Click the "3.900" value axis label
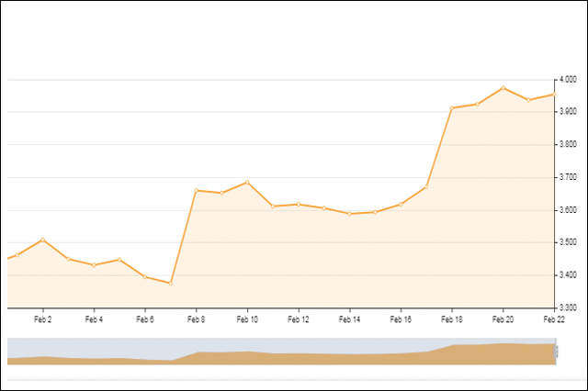Viewport: 588px width, 391px height. pos(568,112)
